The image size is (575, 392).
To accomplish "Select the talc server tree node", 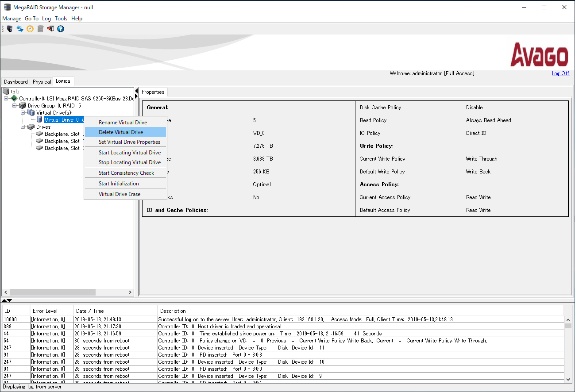I will click(x=15, y=92).
